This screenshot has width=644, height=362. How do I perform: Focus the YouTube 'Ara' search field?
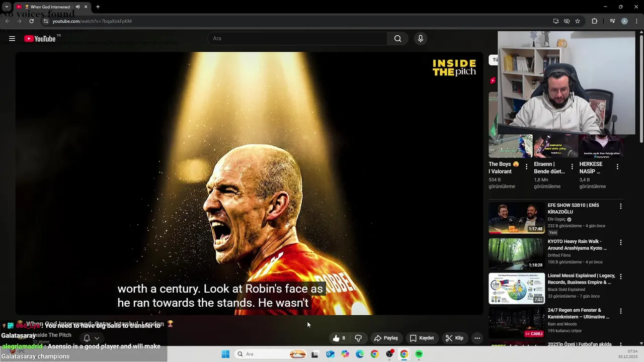click(x=297, y=39)
